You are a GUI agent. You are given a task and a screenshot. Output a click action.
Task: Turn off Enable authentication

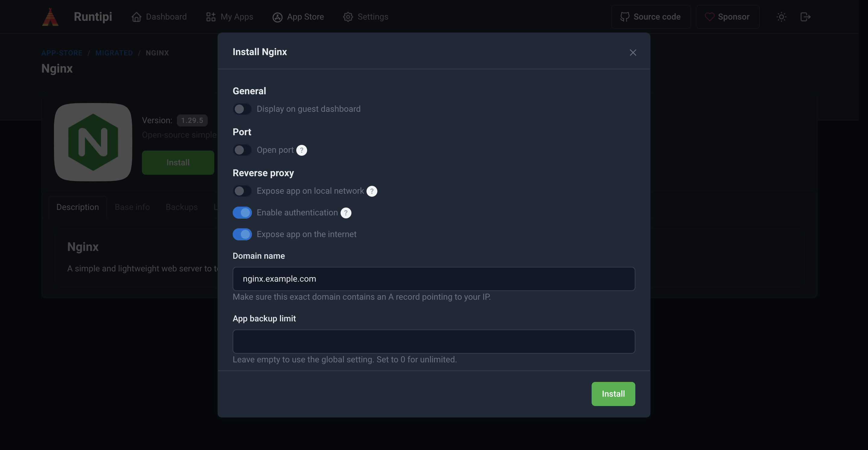[242, 213]
